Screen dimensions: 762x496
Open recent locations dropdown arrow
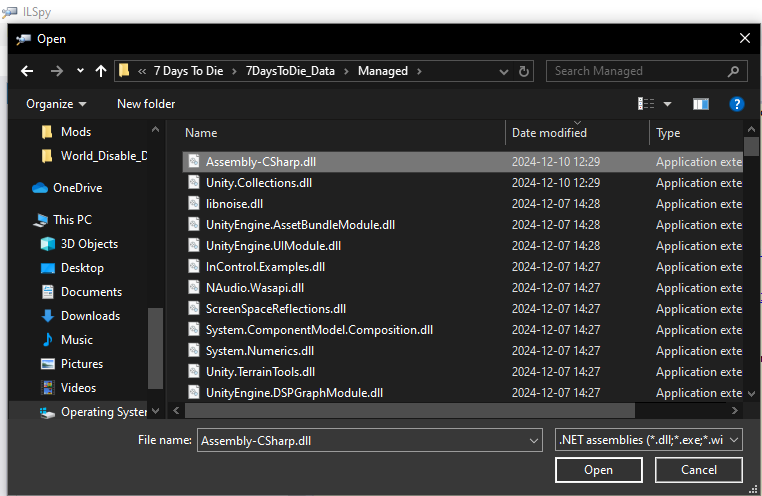click(80, 71)
